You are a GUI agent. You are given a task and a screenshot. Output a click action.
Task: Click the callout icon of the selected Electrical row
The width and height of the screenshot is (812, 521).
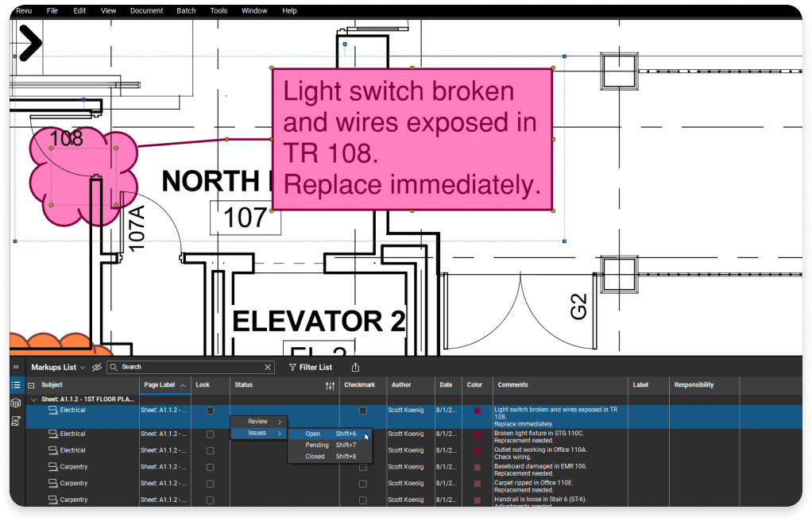(52, 410)
